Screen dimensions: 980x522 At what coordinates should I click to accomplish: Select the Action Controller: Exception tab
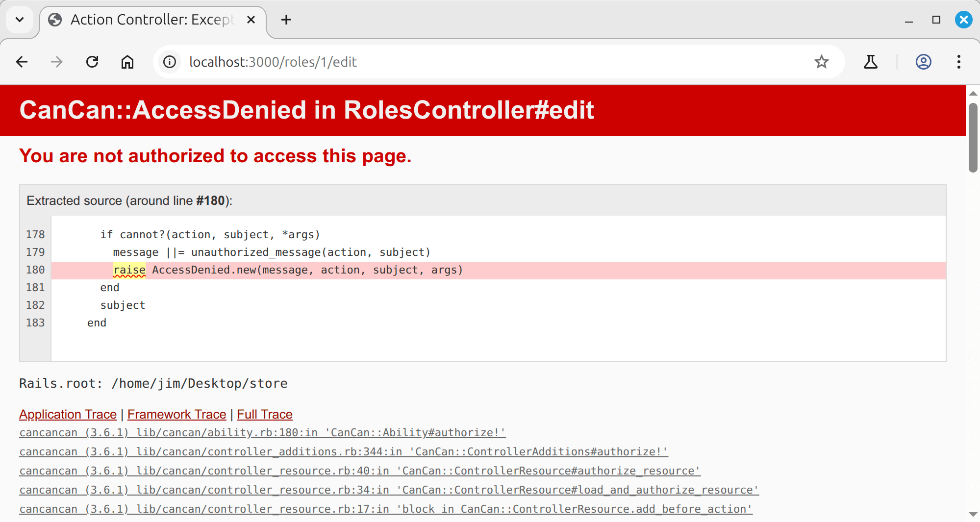pos(152,20)
